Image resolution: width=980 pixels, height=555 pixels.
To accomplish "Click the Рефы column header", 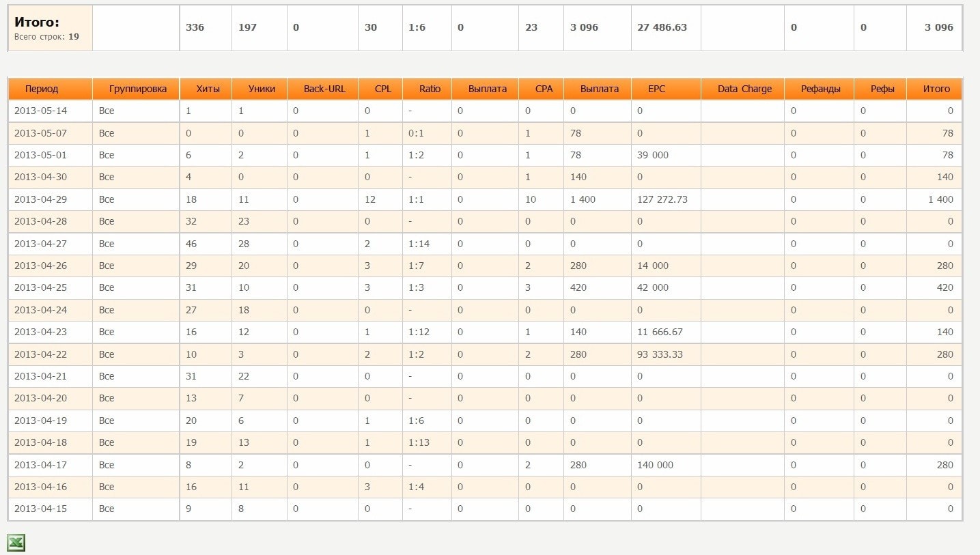I will tap(882, 89).
